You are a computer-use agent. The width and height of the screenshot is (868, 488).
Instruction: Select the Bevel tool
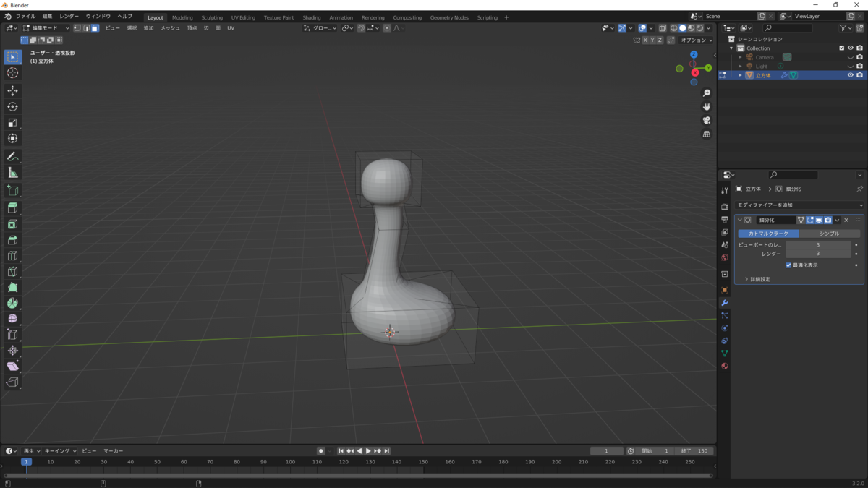click(12, 240)
